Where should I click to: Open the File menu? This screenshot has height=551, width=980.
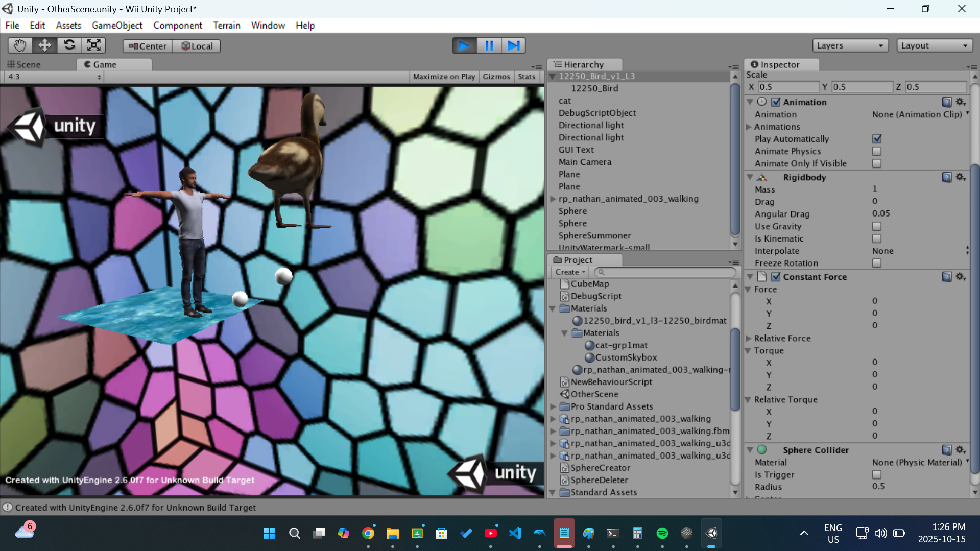pyautogui.click(x=12, y=25)
